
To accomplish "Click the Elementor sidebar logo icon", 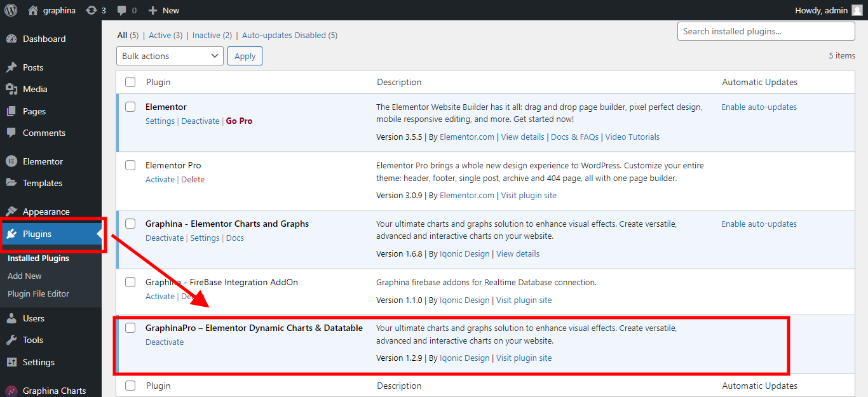I will point(11,161).
